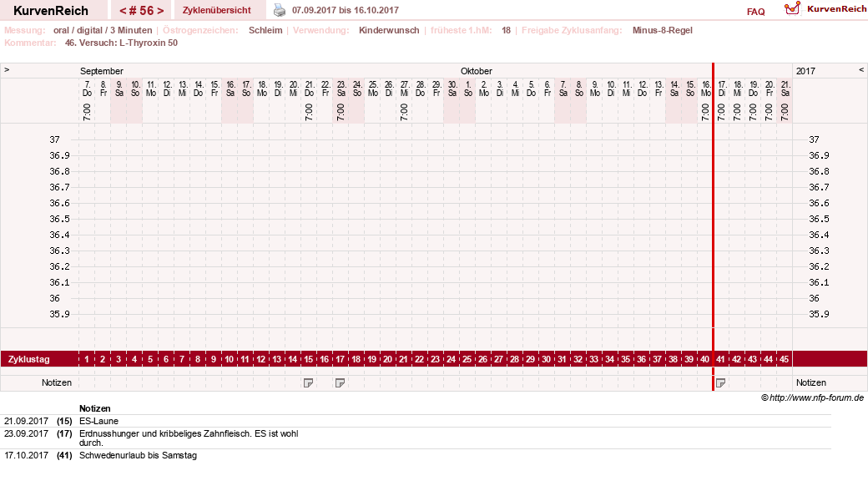Click the 7:00 time under 21. Do September
Screen dimensions: 868x486
[x=309, y=112]
